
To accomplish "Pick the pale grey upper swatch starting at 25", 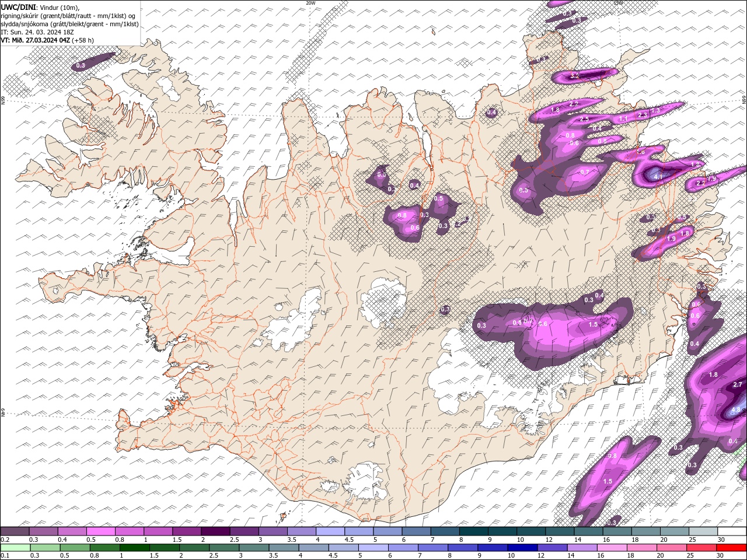I will [x=703, y=531].
